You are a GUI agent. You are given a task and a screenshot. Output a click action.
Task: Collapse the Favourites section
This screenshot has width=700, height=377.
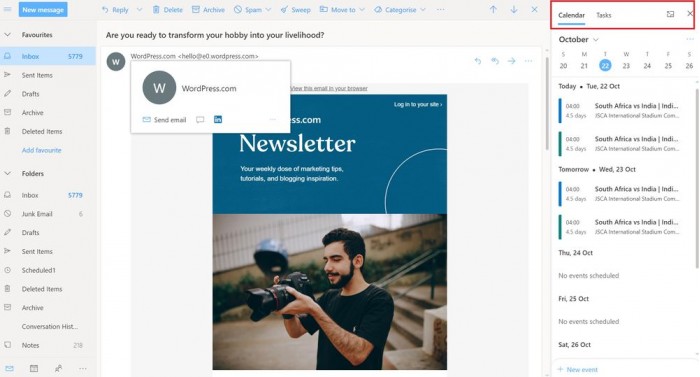[x=7, y=34]
